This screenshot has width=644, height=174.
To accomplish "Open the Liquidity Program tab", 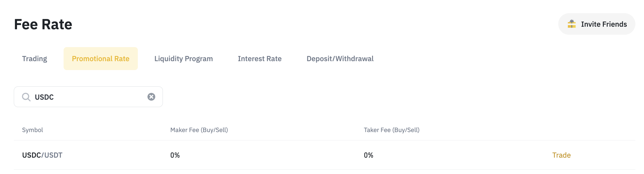I will (184, 59).
